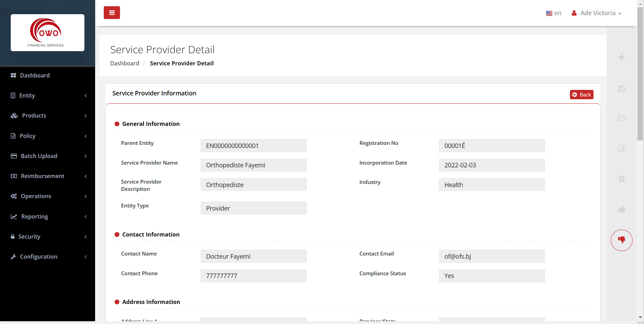The width and height of the screenshot is (644, 324).
Task: Open the Configuration sidebar menu item
Action: pos(47,257)
